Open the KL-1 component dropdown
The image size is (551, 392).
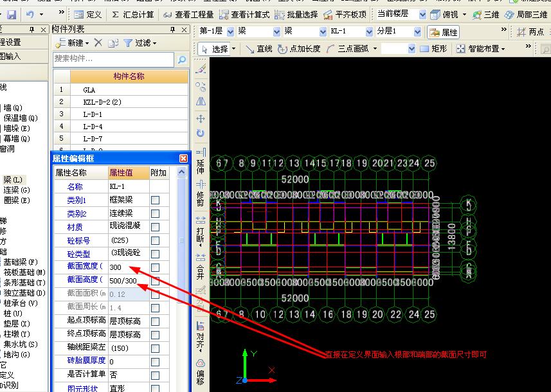tap(369, 31)
